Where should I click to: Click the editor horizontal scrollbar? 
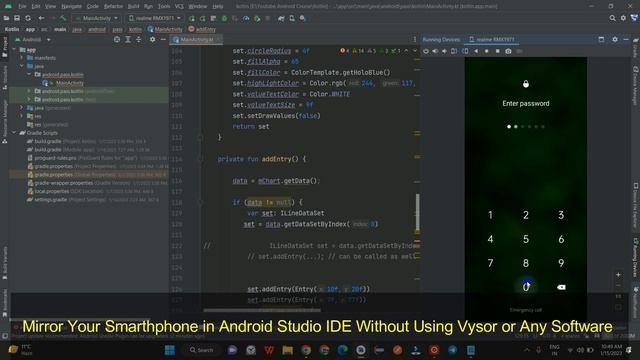click(262, 310)
